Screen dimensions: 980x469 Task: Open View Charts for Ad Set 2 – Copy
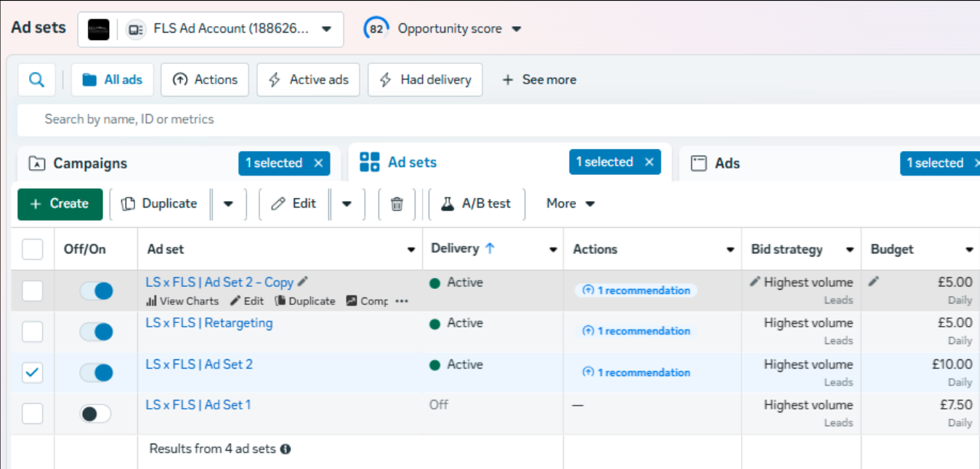tap(182, 301)
